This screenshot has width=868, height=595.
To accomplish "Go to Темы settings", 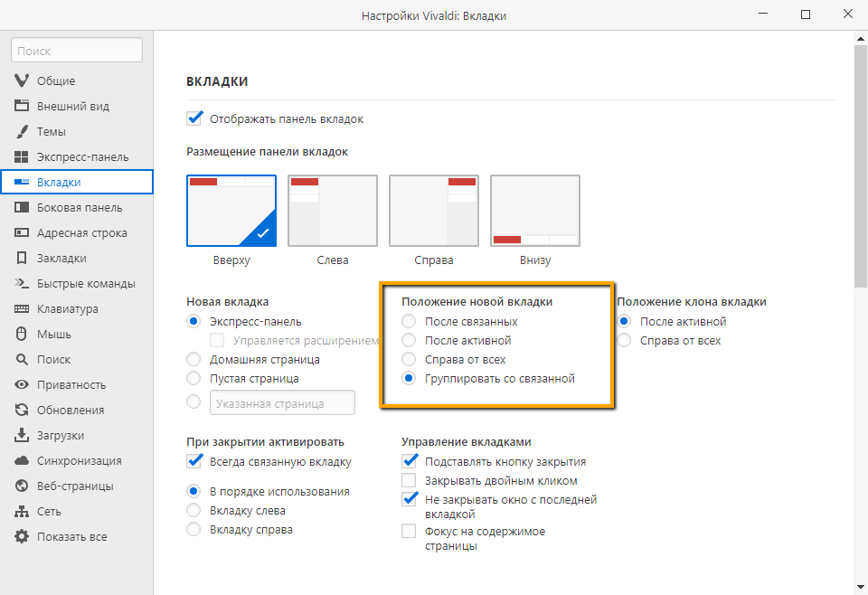I will point(76,131).
